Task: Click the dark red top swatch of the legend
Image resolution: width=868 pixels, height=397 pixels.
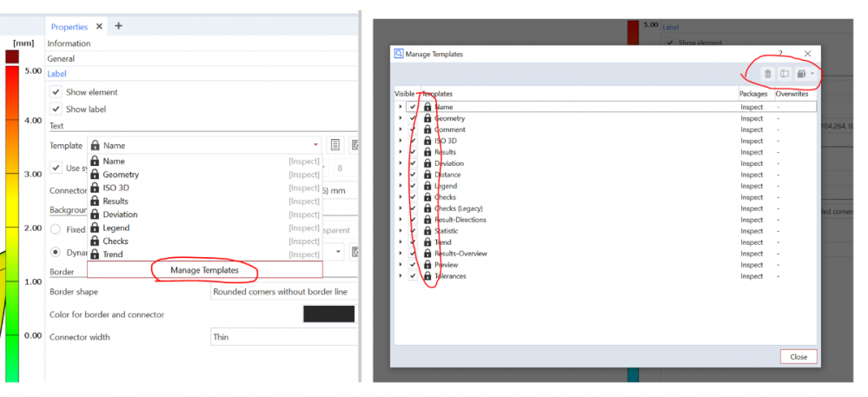Action: [12, 56]
